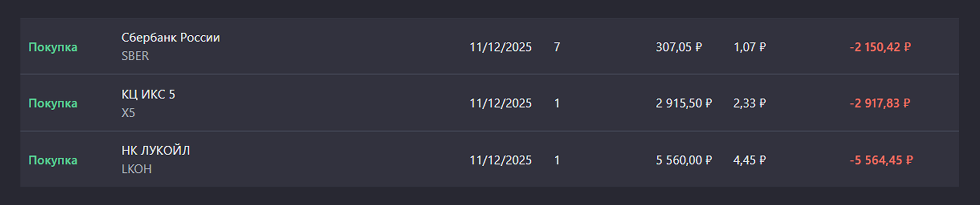Click the 11/12/2025 date in the ЛУКОЙЛ row

tap(500, 160)
